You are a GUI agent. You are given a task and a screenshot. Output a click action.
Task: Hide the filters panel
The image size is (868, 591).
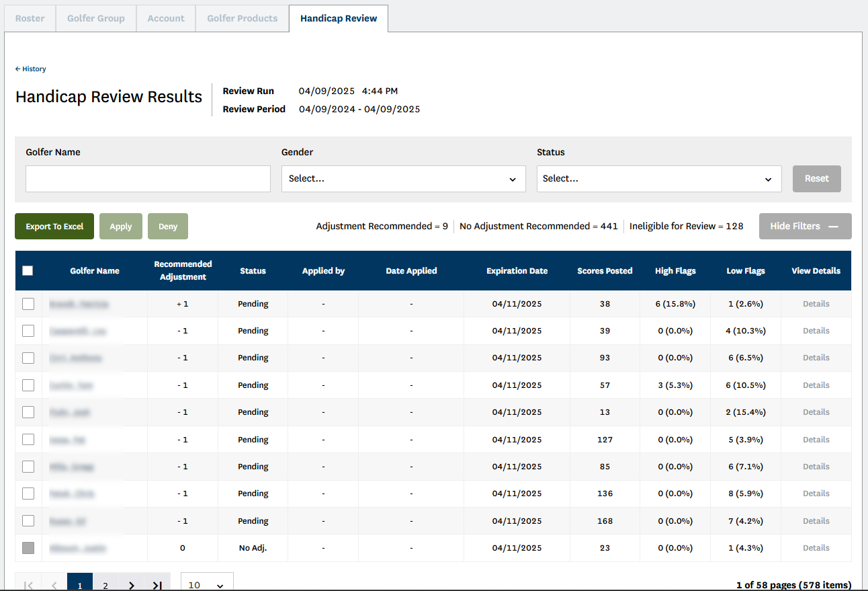click(x=805, y=227)
